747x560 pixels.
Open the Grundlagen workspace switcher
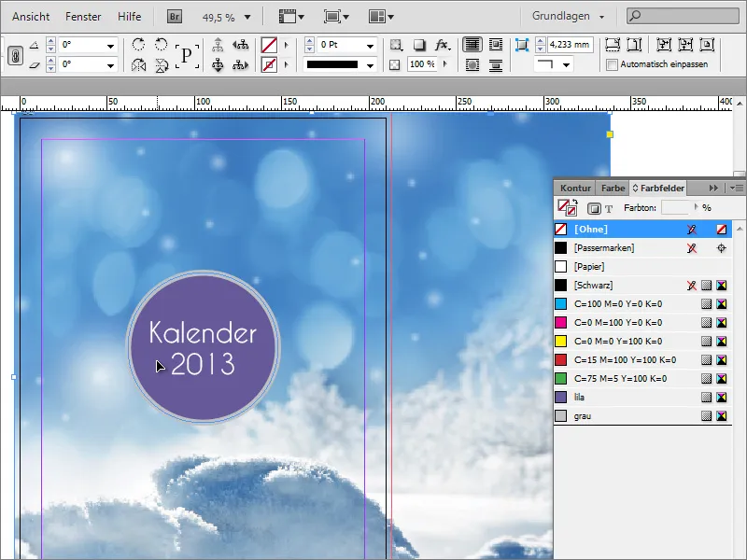click(568, 16)
